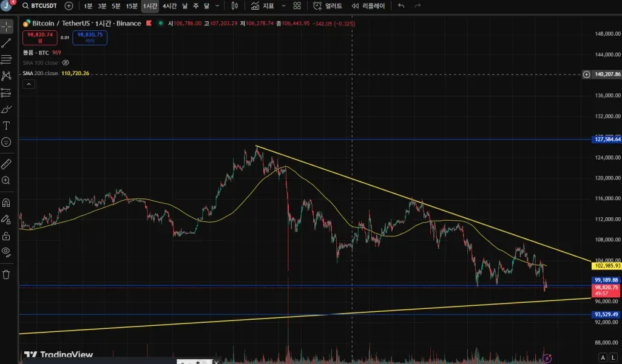
Task: Open the candlestick chart type selector
Action: pyautogui.click(x=235, y=5)
